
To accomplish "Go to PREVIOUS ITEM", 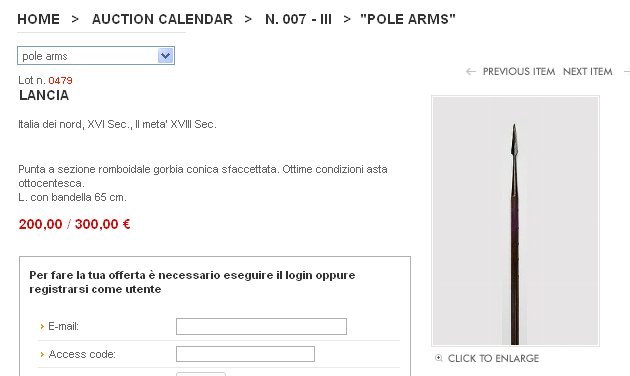I will tap(519, 72).
